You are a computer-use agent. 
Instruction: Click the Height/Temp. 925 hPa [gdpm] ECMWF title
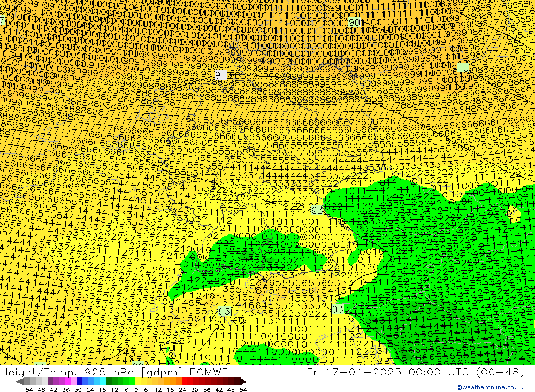tap(114, 372)
